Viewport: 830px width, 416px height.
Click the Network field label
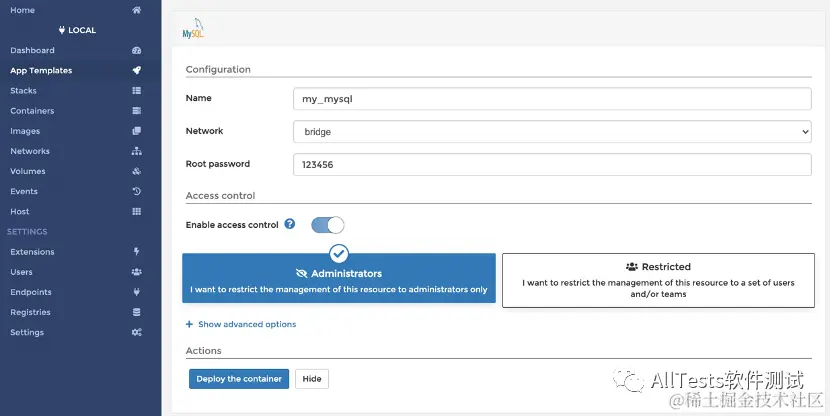[x=204, y=131]
